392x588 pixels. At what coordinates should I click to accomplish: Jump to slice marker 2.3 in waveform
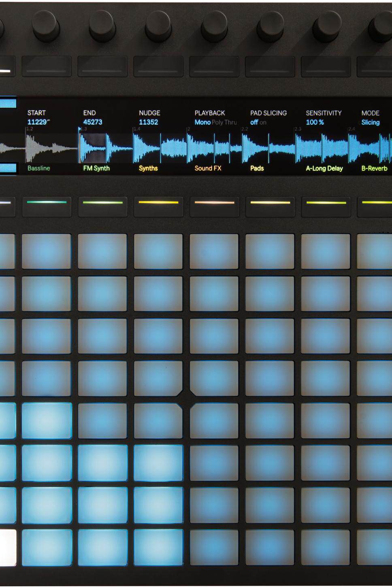(298, 129)
